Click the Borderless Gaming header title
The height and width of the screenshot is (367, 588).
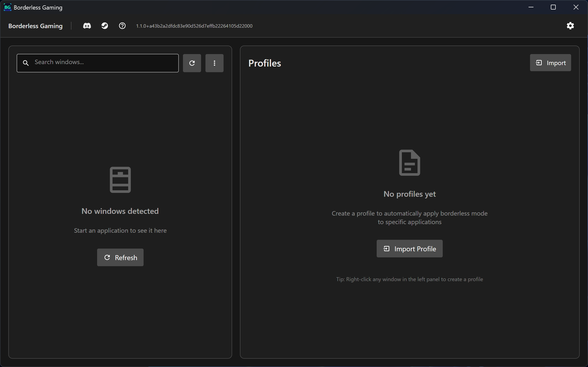click(x=35, y=26)
